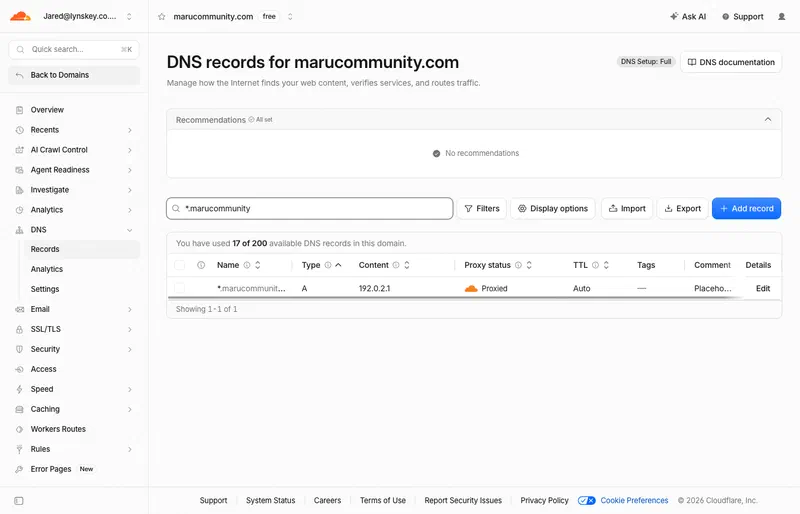Click the info icon next to Name column
The width and height of the screenshot is (800, 514).
tap(247, 265)
